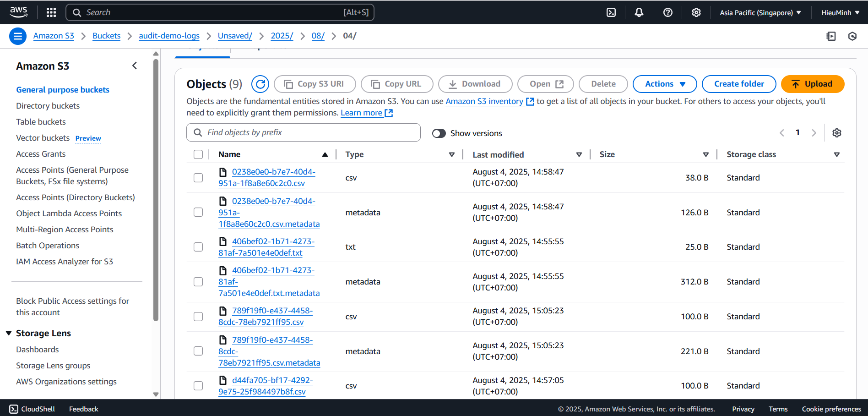Launch CloudShell from top bar icon

coord(611,12)
